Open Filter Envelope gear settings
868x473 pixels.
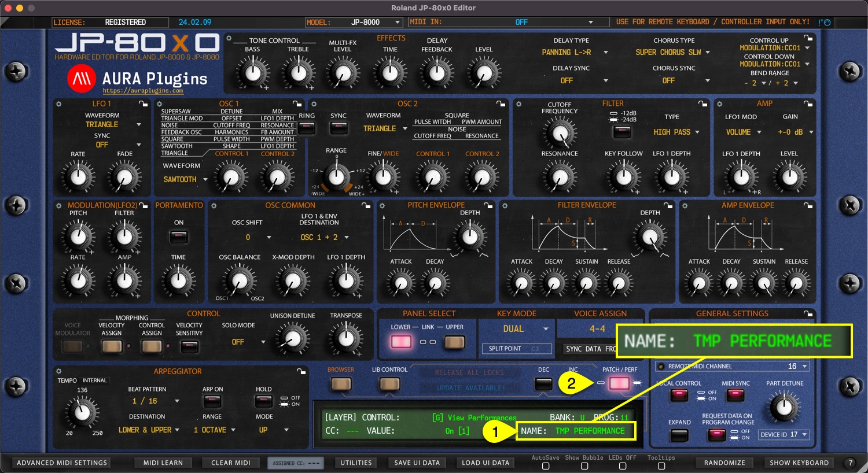[x=505, y=205]
